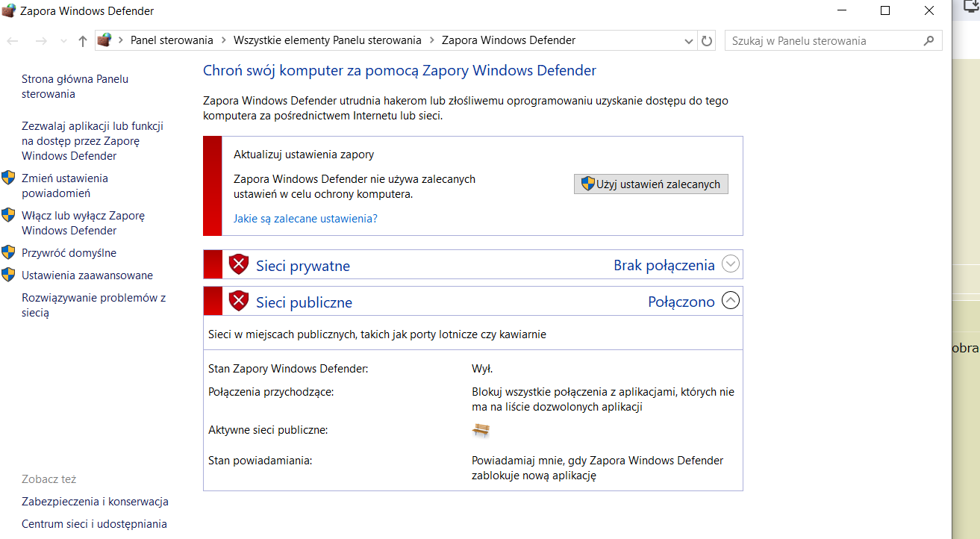Open the dropdown chevron after Panel sterowania breadcrumb
980x539 pixels.
(223, 40)
